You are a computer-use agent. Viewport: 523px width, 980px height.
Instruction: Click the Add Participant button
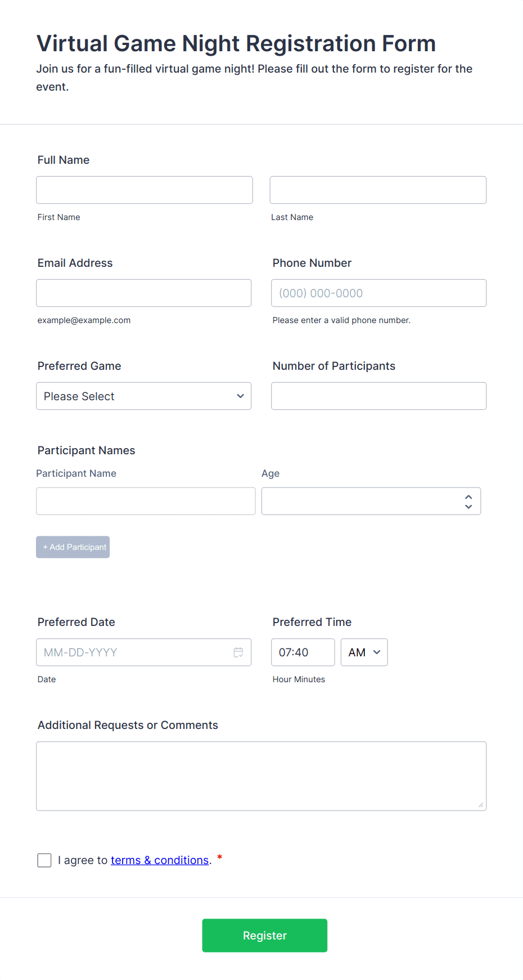73,547
